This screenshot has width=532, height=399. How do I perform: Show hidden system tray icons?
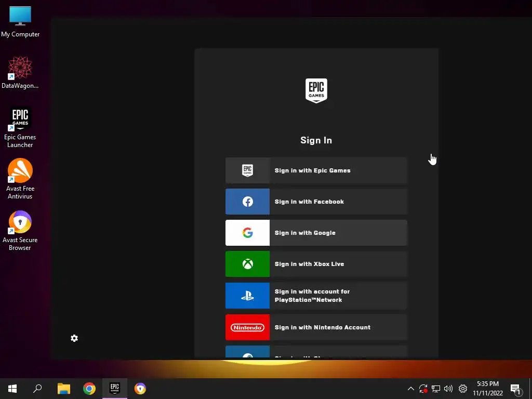(410, 389)
